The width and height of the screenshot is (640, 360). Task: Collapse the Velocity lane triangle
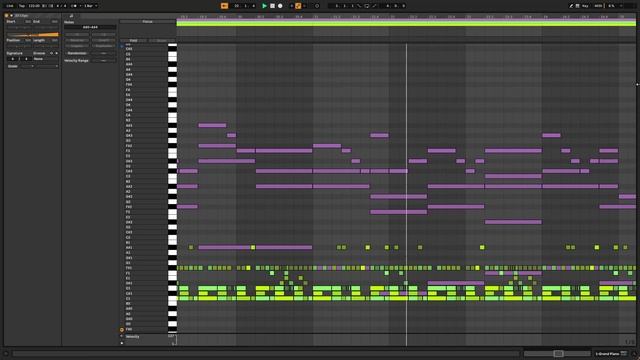tap(122, 336)
